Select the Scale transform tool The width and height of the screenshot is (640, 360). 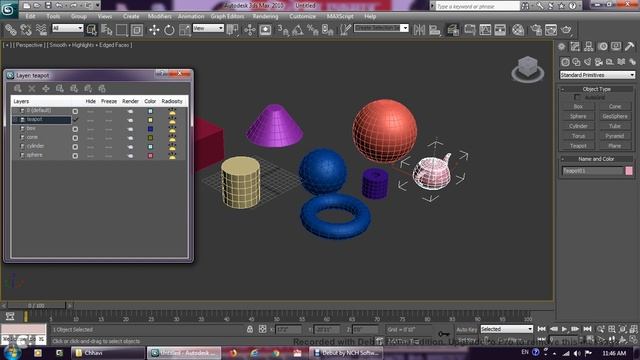click(x=184, y=30)
